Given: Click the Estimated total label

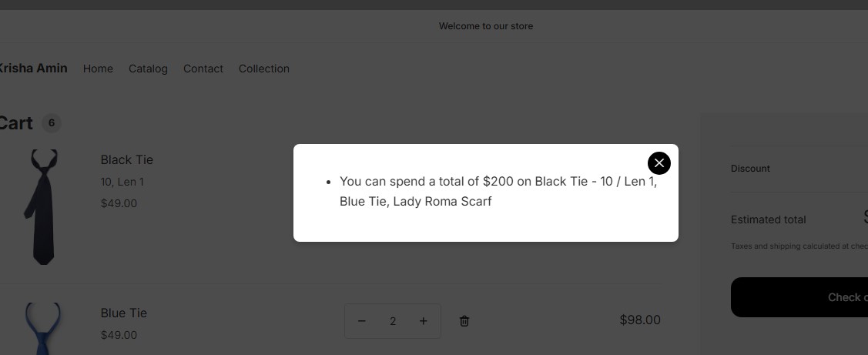Looking at the screenshot, I should 768,219.
